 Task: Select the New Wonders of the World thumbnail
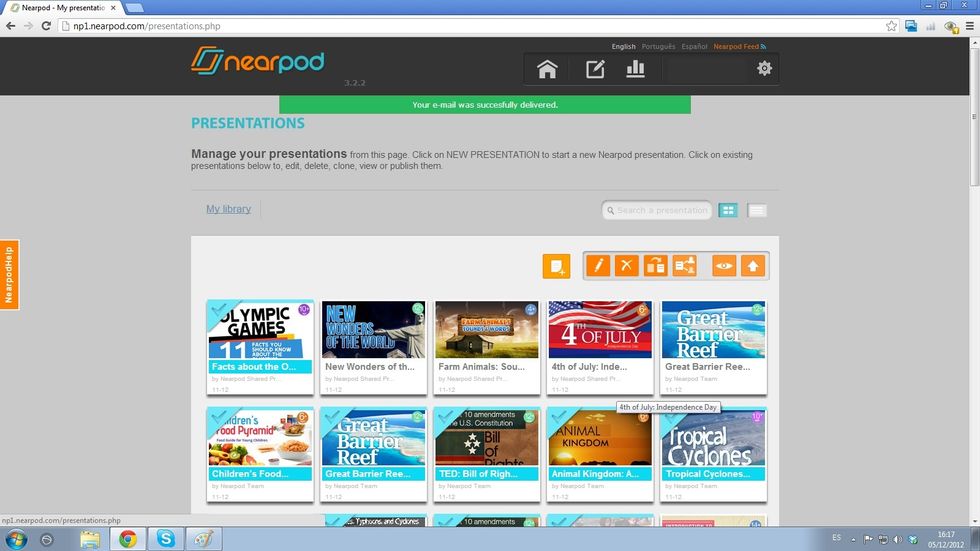pos(373,330)
